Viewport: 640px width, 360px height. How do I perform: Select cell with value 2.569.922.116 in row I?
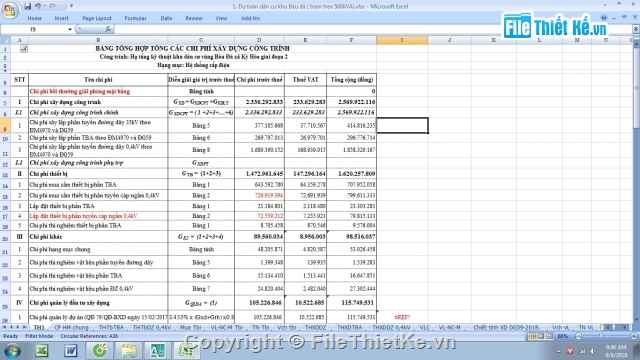(x=351, y=102)
